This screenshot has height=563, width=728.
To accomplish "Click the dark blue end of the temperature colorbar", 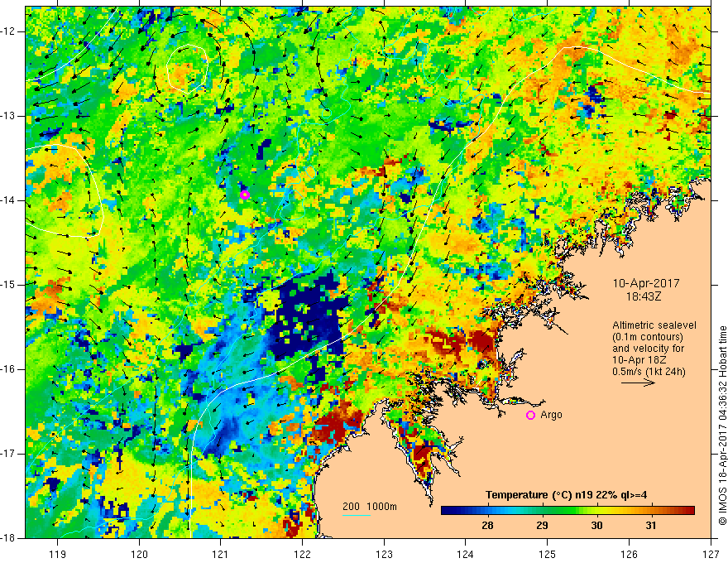I will [x=448, y=511].
